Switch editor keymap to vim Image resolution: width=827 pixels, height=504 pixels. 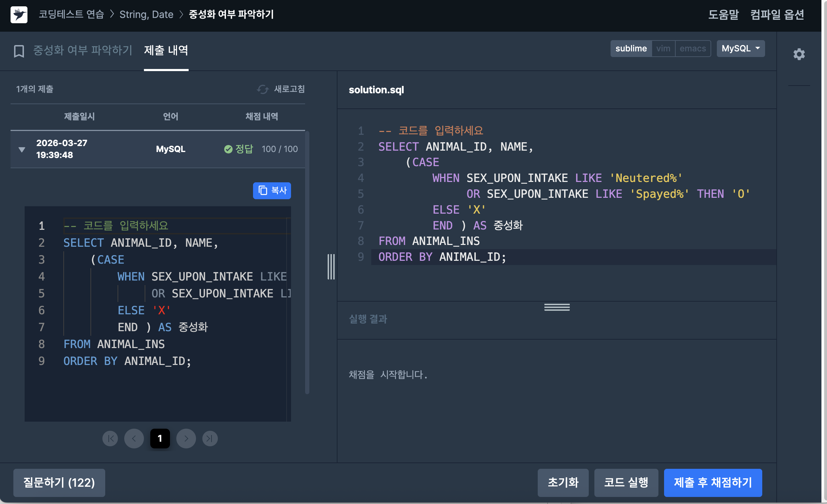pos(663,49)
